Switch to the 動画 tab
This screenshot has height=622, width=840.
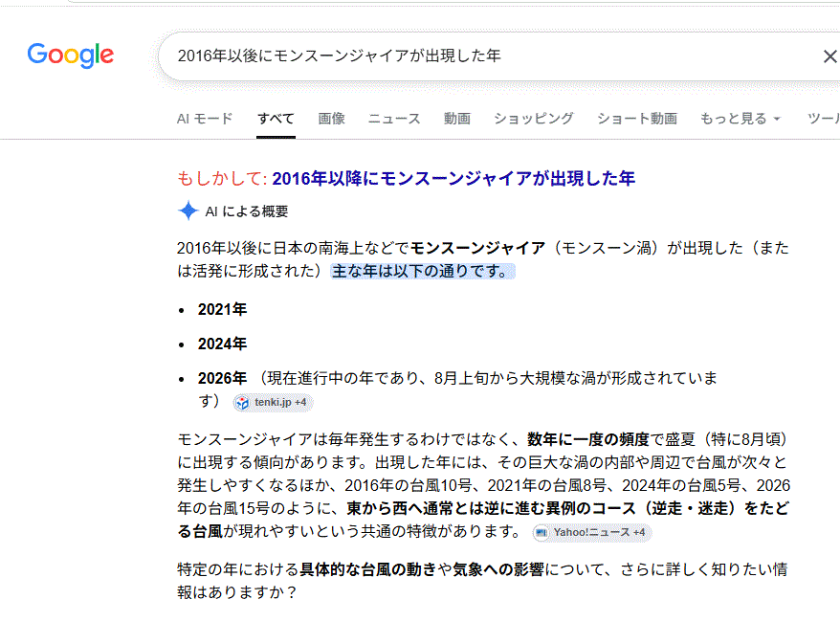pyautogui.click(x=457, y=119)
